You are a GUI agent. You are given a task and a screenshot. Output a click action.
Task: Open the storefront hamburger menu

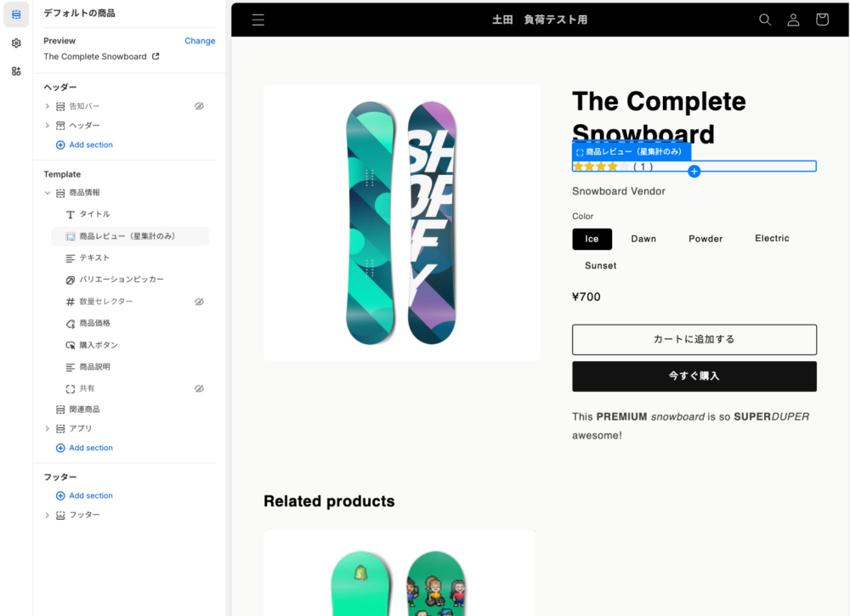(x=258, y=20)
